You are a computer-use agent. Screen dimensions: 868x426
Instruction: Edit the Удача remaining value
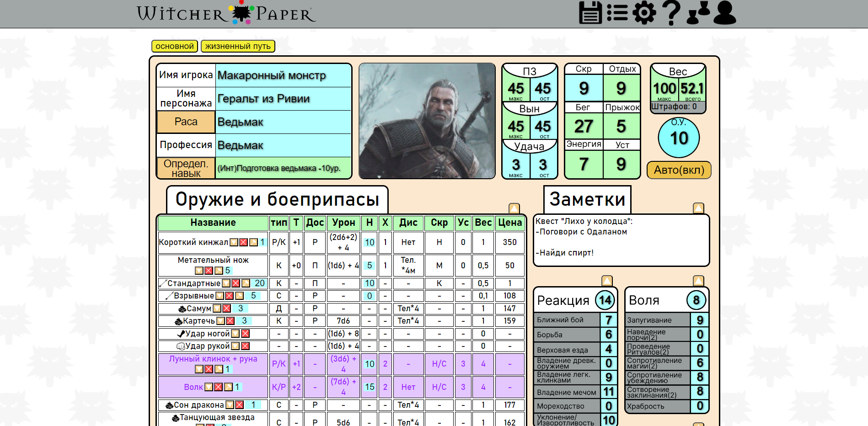coord(543,165)
